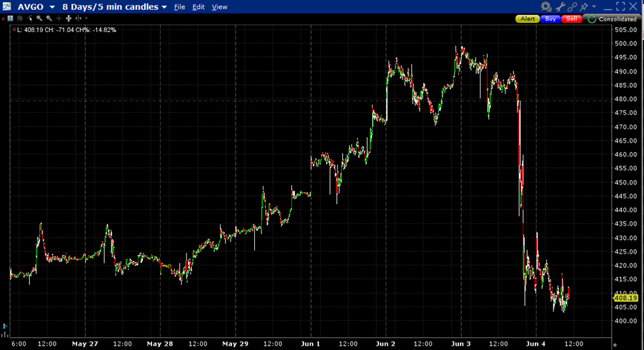644x350 pixels.
Task: Expand the small arrow next to the pushpin
Action: click(x=594, y=6)
